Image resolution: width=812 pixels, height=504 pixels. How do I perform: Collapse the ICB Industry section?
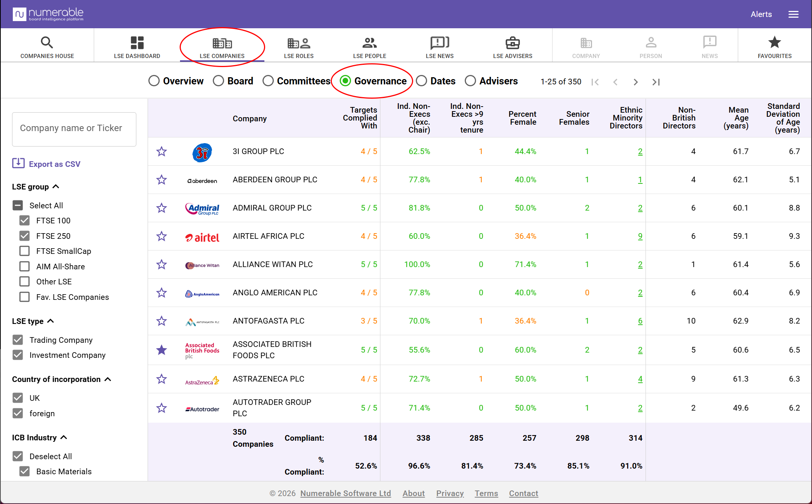pos(64,437)
